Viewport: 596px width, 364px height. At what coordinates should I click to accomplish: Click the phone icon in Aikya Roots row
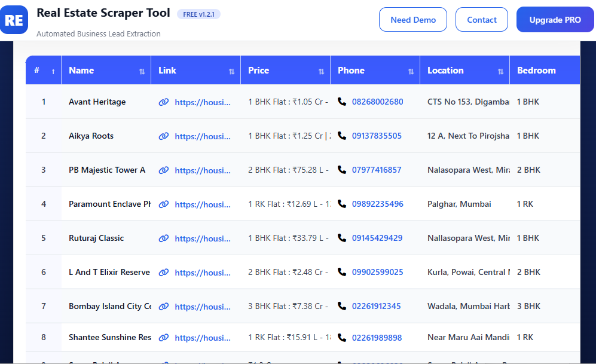click(x=342, y=136)
